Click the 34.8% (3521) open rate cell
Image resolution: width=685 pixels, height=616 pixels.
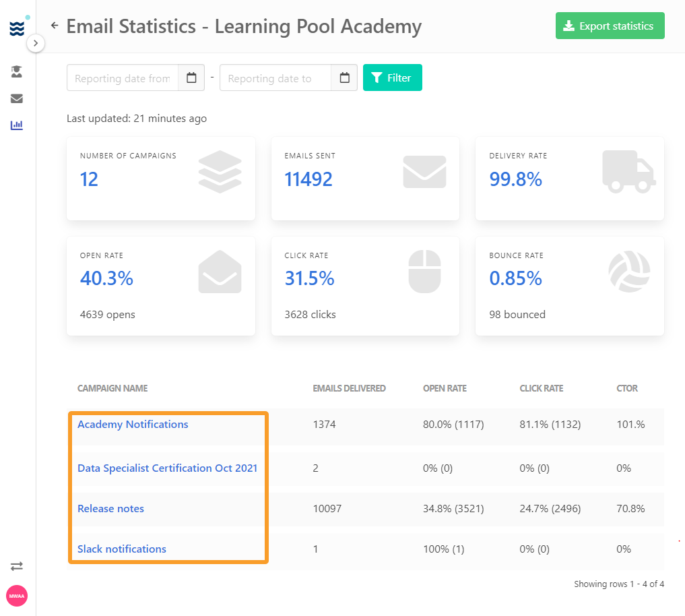453,508
